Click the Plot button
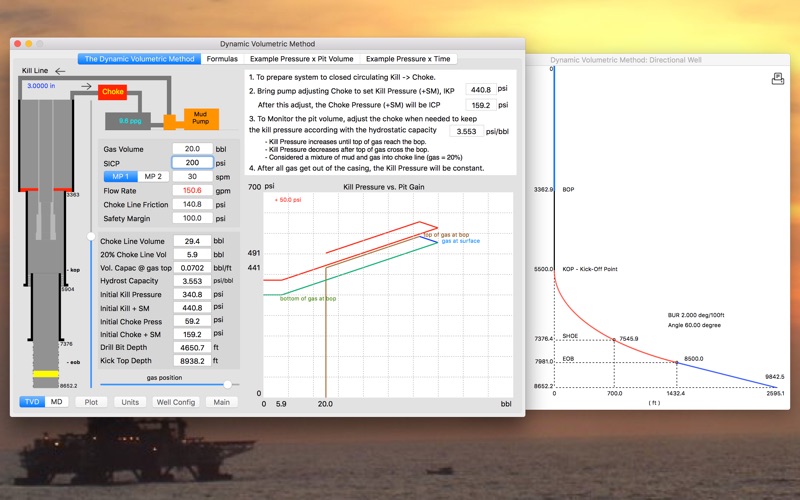This screenshot has width=800, height=500. (x=91, y=402)
